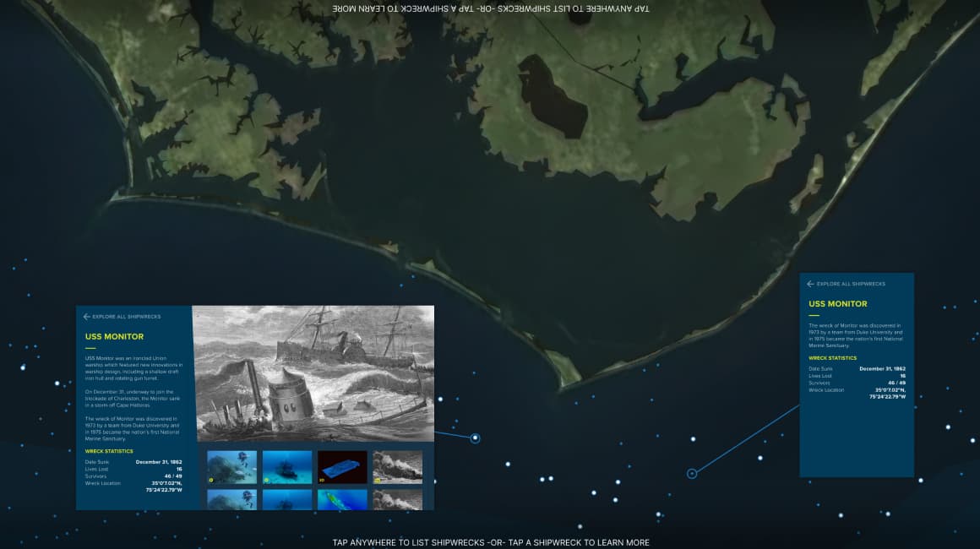Open the smoke engraving thumbnail in top row

[x=398, y=466]
